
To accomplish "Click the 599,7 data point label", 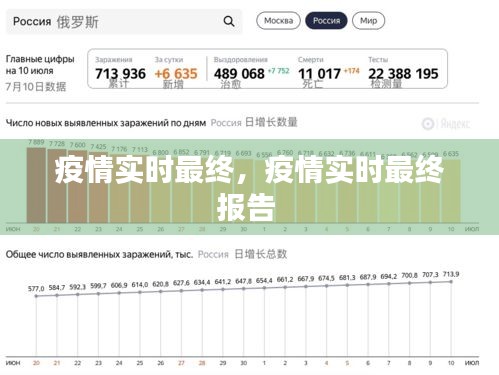I will 98,286.
